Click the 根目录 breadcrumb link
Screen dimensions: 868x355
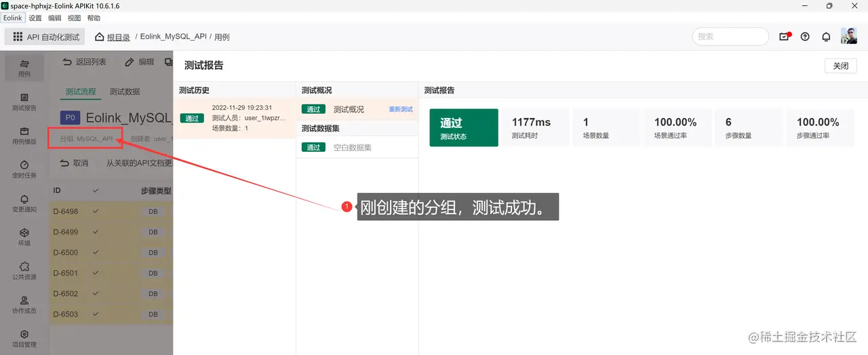pos(118,37)
